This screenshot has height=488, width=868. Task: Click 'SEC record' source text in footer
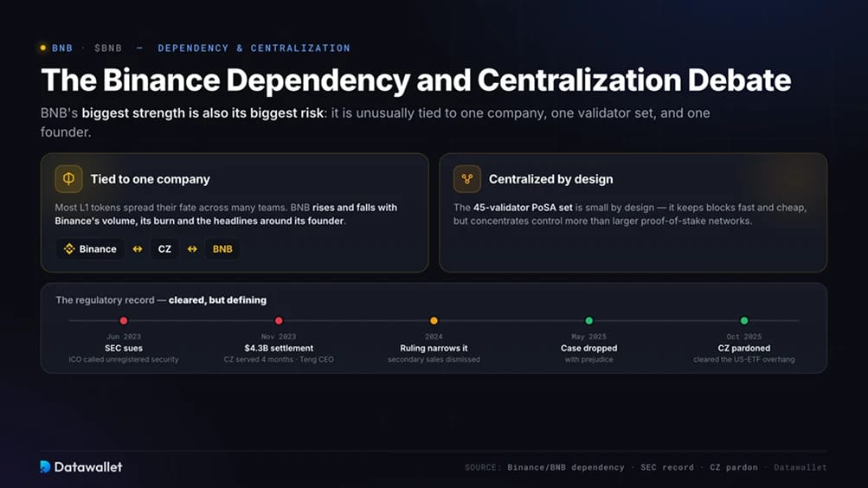[667, 467]
